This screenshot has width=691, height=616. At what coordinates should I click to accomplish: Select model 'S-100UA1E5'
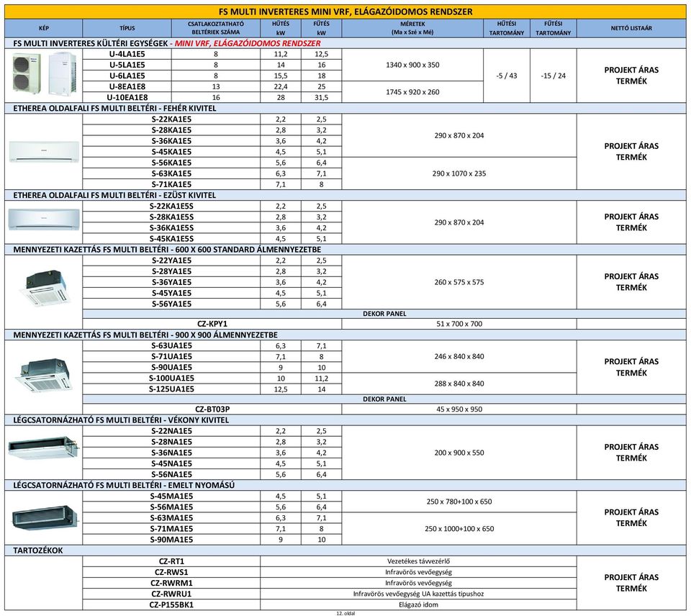click(171, 378)
